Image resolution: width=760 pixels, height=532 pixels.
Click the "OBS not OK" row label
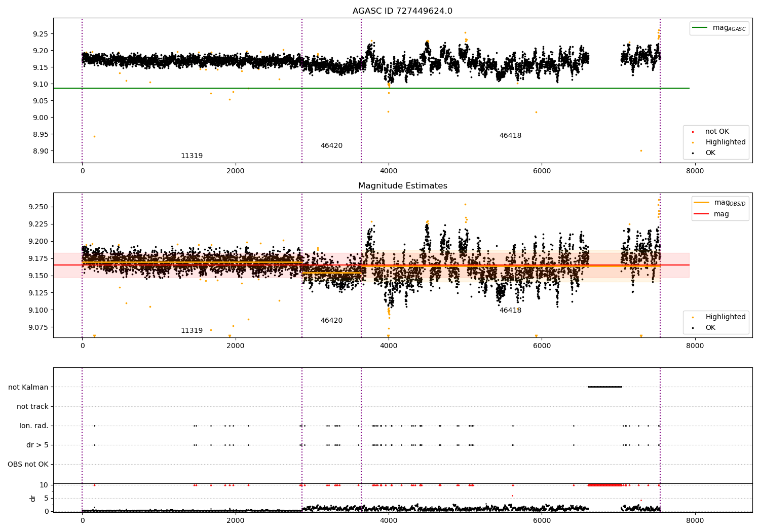pos(28,464)
